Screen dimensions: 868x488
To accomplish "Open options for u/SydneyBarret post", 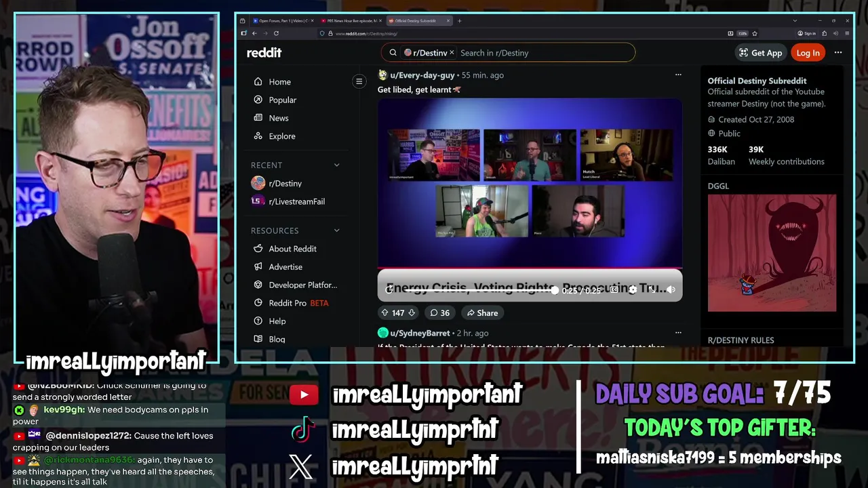I will coord(677,333).
